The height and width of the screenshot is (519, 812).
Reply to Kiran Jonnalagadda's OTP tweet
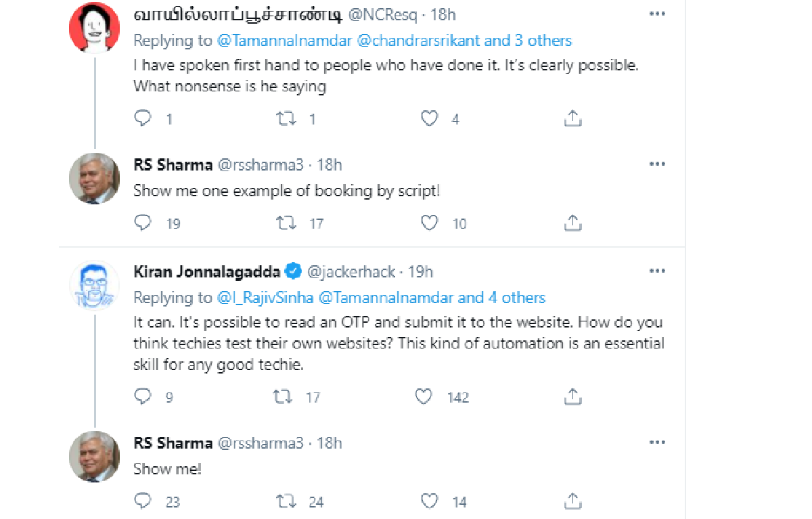143,397
